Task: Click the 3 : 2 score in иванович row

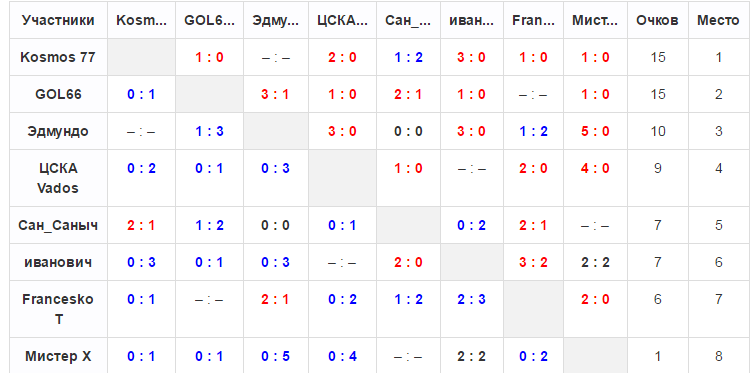Action: point(533,263)
